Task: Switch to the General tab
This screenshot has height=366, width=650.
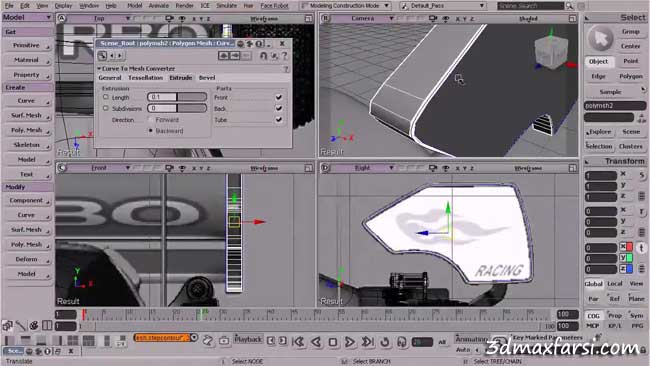Action: click(110, 78)
